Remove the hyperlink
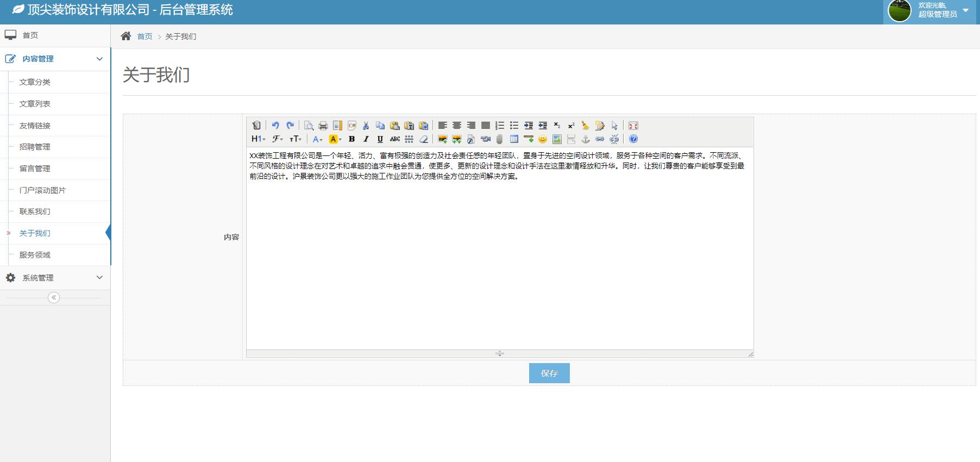Viewport: 980px width, 462px height. (x=614, y=139)
